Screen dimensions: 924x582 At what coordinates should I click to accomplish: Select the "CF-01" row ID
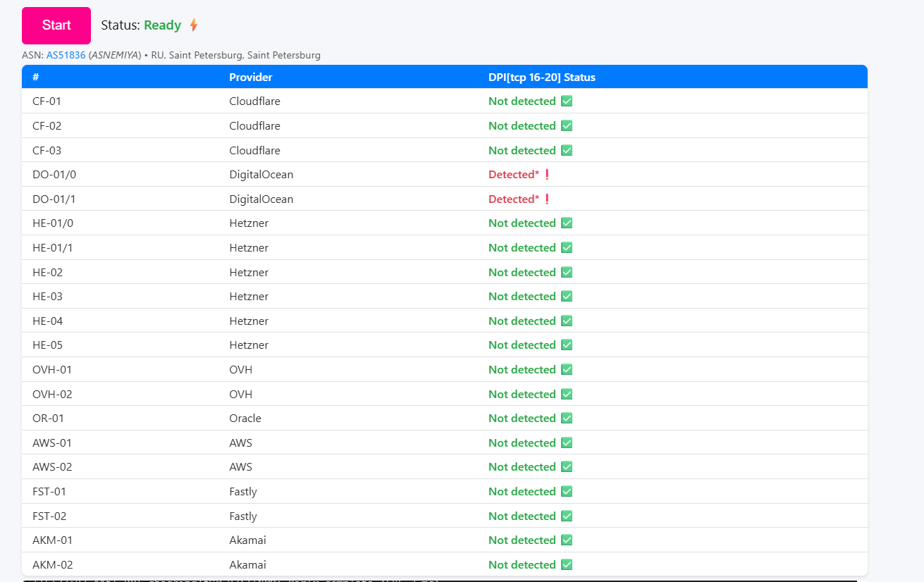click(47, 101)
